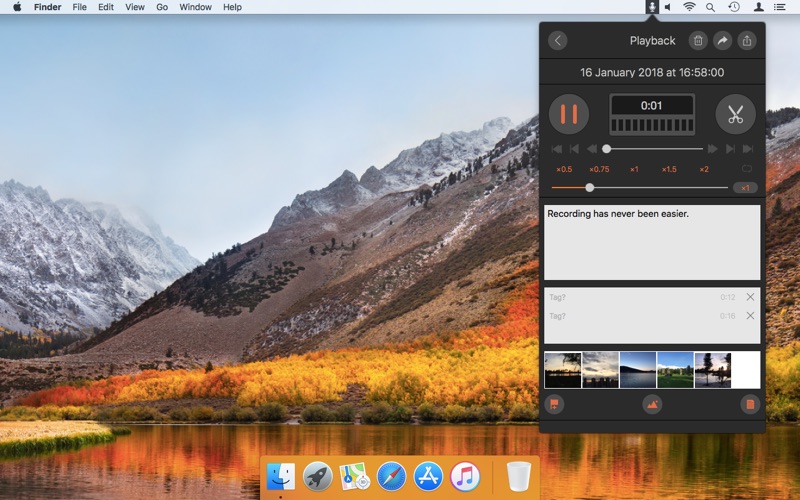Open the Go menu

click(162, 7)
